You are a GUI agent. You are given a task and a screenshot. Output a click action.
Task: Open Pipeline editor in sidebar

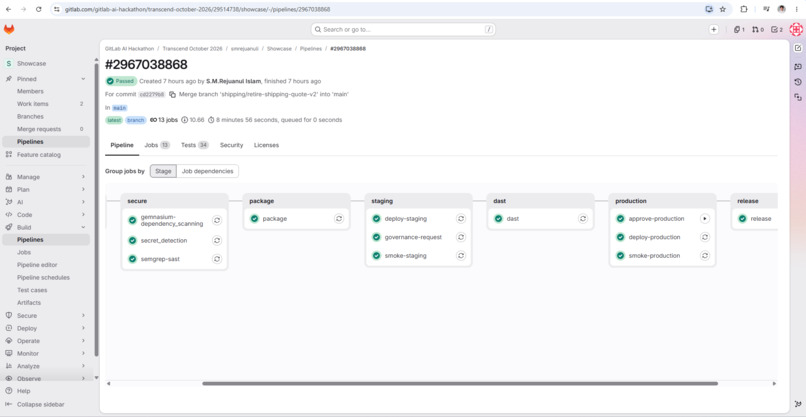click(x=37, y=265)
